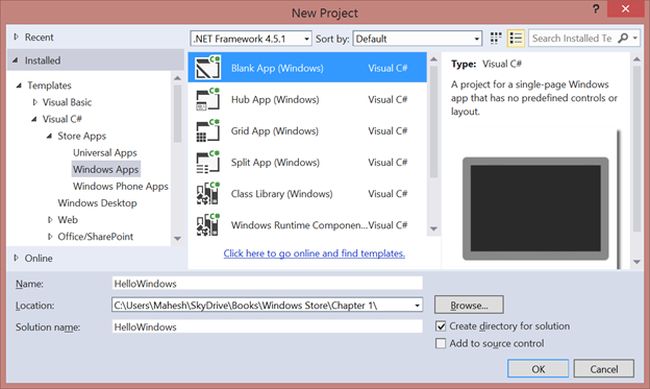Collapse the Installed section
650x389 pixels.
coord(15,61)
